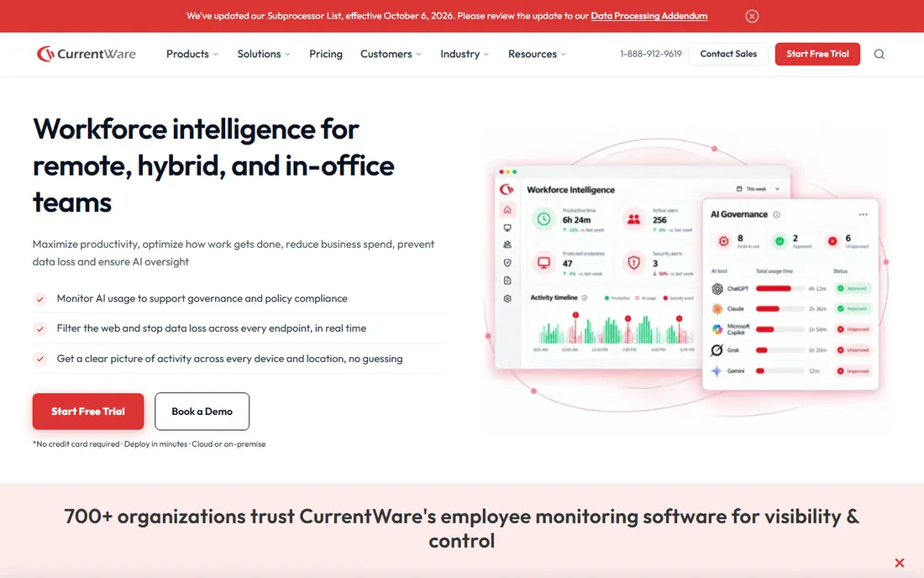Click the CurrentWare logo in the header

click(x=86, y=54)
